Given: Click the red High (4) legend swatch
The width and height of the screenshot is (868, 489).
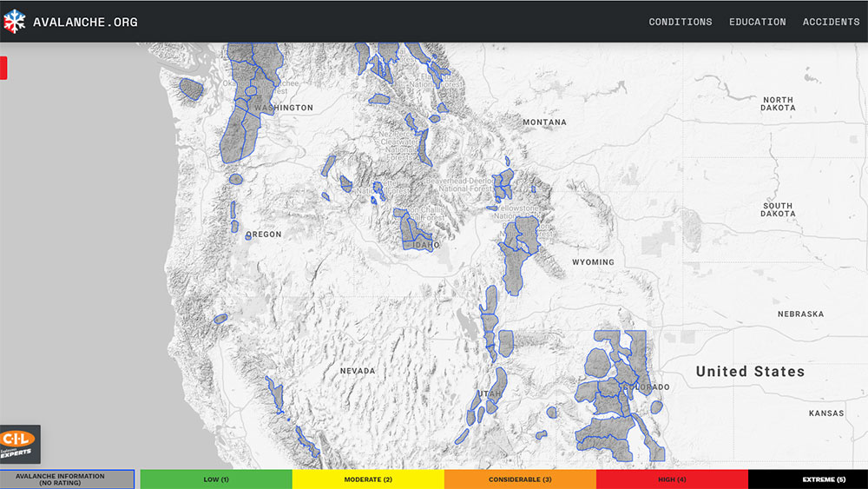Looking at the screenshot, I should [x=671, y=479].
